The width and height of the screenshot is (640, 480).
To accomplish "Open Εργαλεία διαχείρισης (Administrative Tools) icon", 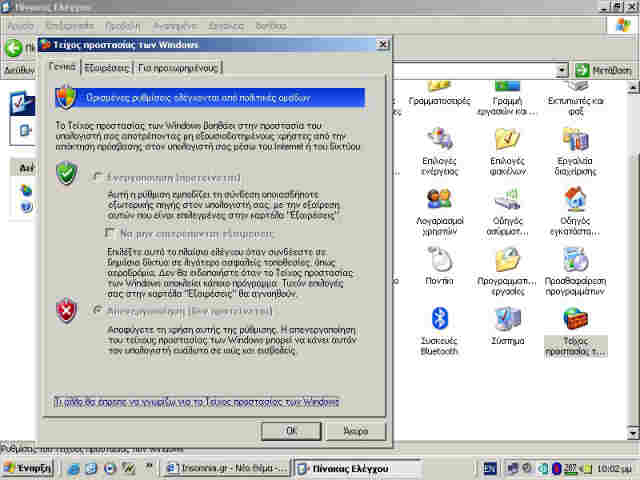I will [x=575, y=141].
